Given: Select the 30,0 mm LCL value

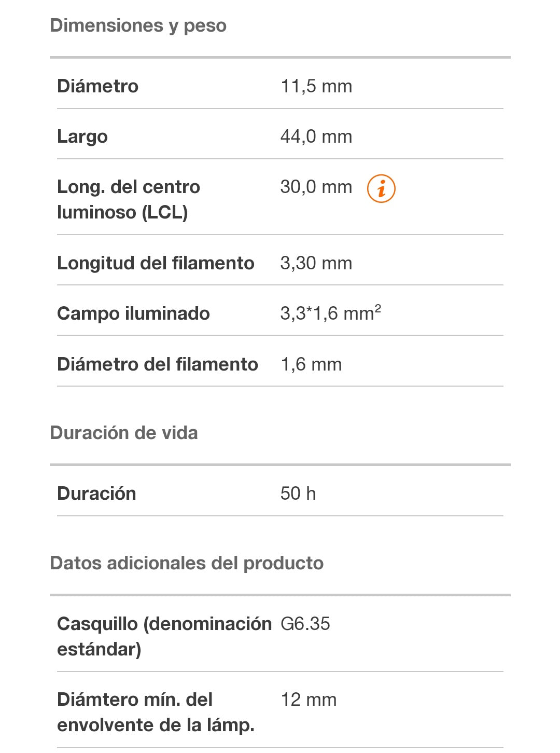Looking at the screenshot, I should click(316, 187).
